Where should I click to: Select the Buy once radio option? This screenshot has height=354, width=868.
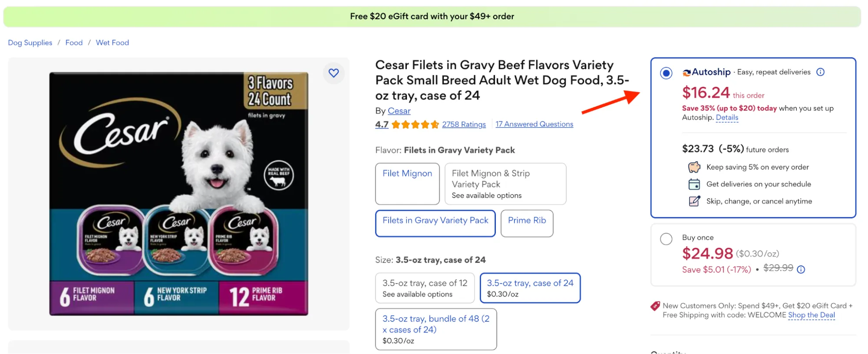[x=666, y=239]
